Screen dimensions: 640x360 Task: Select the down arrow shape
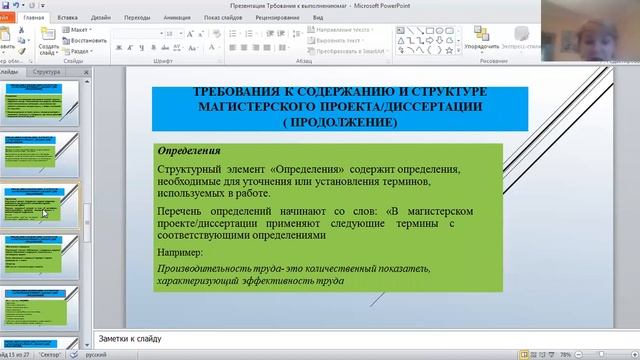[x=440, y=40]
